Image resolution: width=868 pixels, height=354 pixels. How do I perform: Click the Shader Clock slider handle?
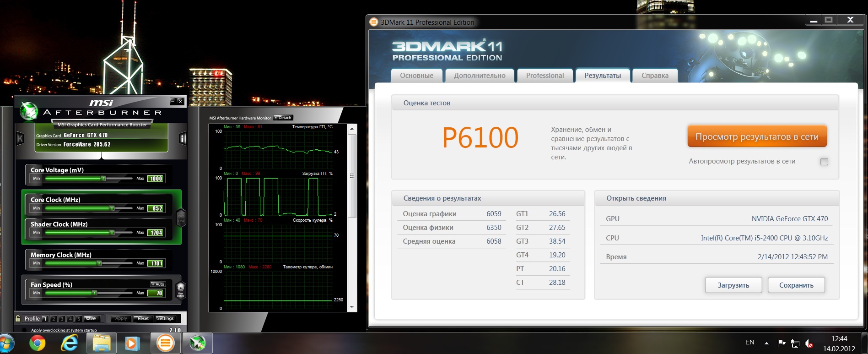point(112,232)
